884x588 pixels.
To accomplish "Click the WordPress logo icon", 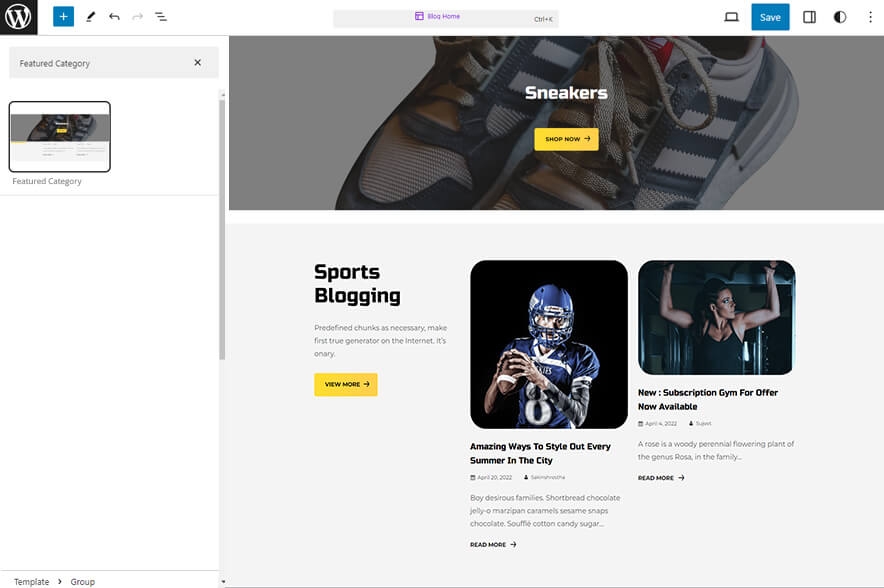I will click(18, 17).
